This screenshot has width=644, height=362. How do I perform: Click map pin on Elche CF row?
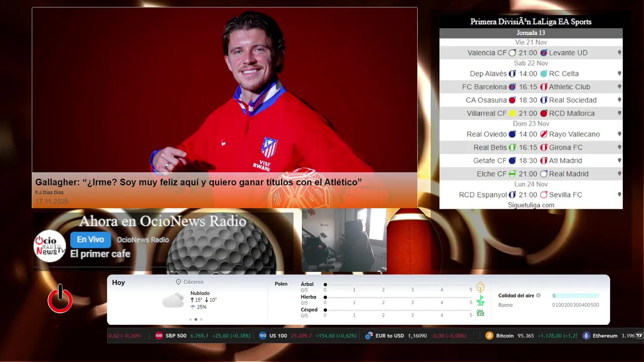(x=619, y=174)
